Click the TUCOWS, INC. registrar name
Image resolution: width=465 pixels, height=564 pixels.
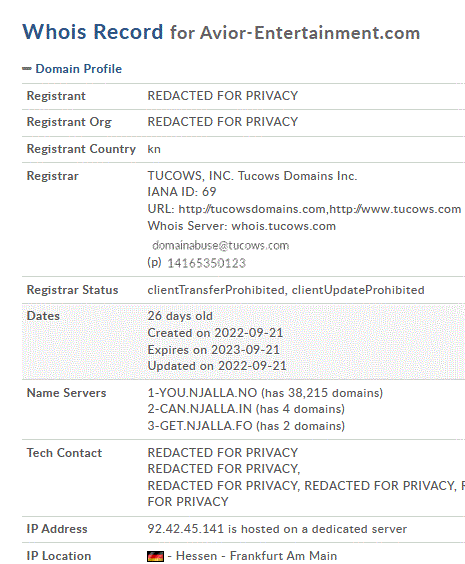tap(191, 176)
